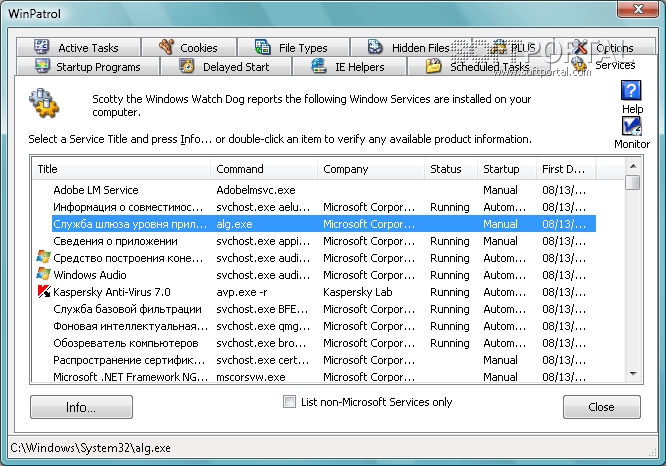Select the Фоновая интеллектуальная... row
Viewport: 666px width, 466px height.
(x=314, y=326)
